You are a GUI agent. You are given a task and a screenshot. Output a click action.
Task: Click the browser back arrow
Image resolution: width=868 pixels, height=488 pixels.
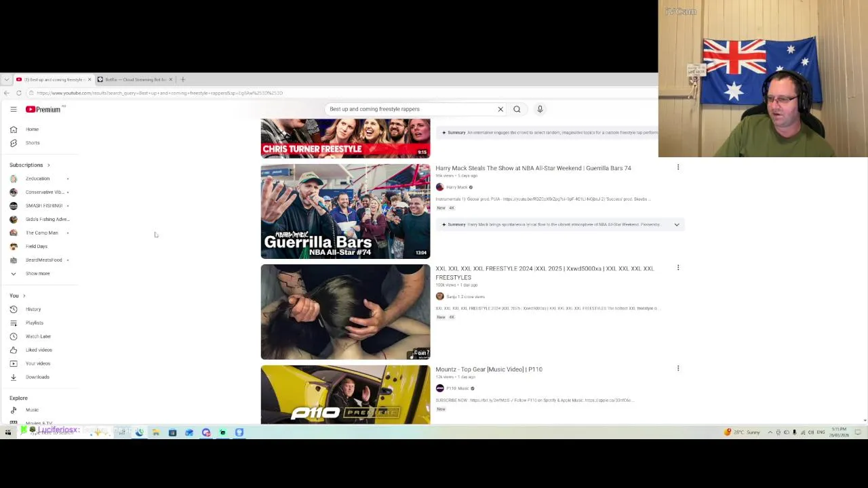click(x=6, y=93)
